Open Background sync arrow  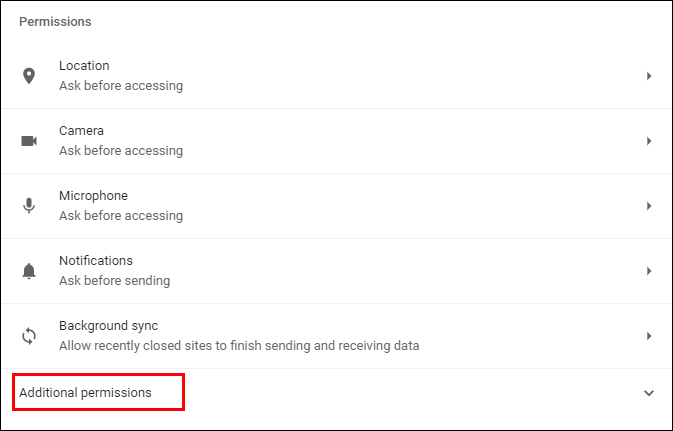(x=649, y=336)
